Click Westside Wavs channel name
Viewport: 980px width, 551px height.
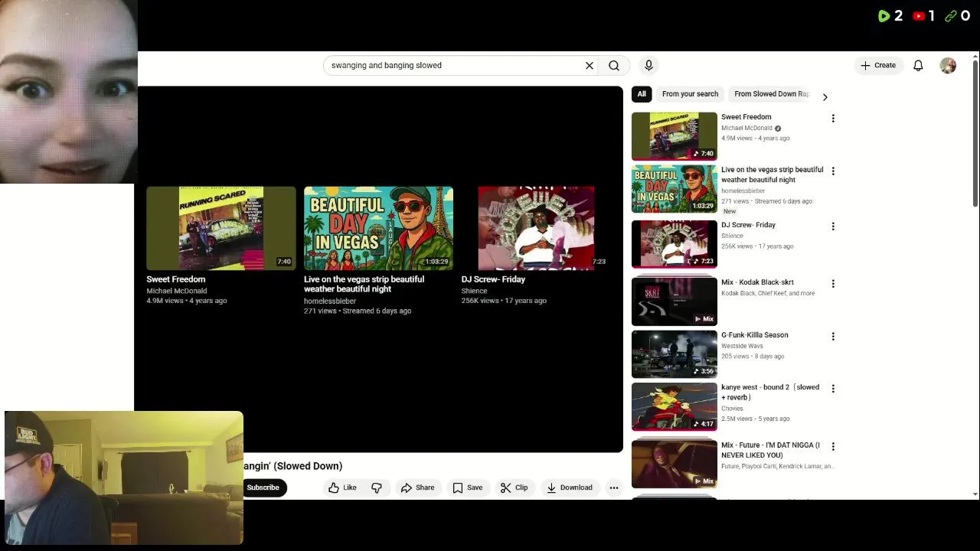click(743, 346)
